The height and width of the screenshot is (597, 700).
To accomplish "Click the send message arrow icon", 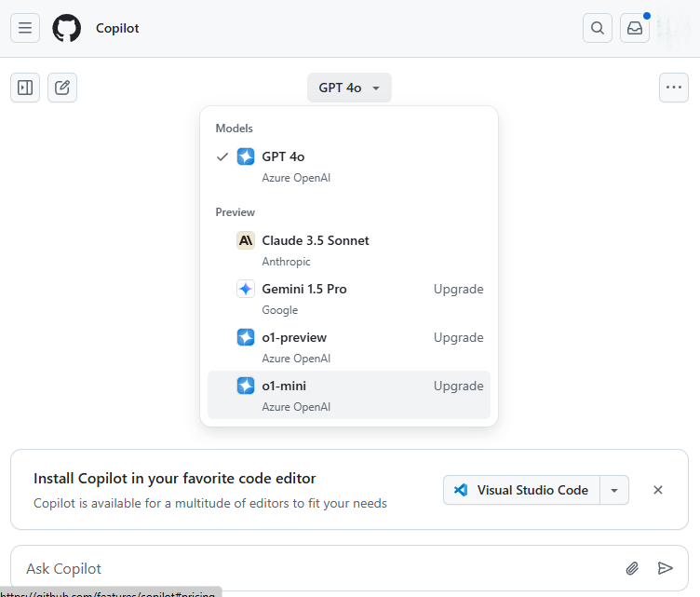I will click(665, 568).
